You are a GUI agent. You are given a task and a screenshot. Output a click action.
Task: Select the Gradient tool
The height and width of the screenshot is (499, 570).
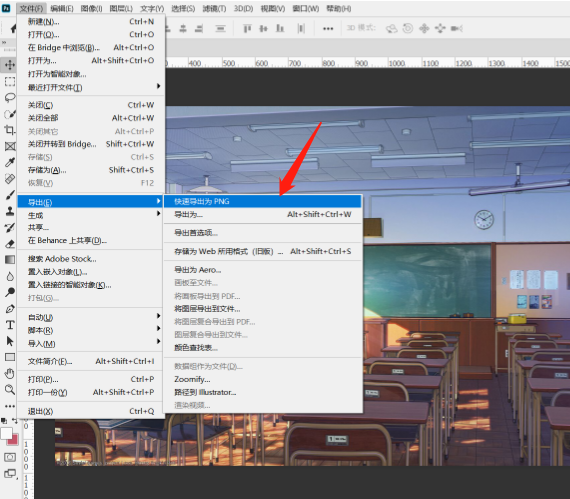point(9,259)
